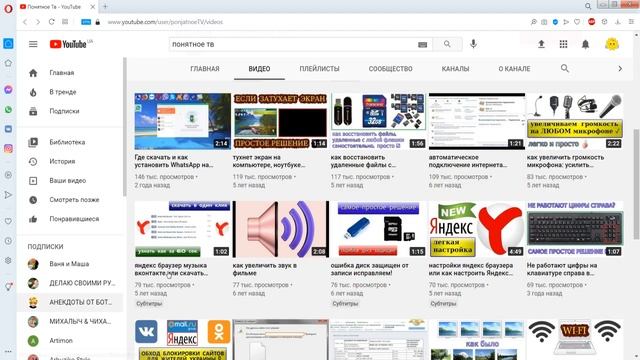
Task: Switch to ГЛАВНАЯ channel tab
Action: tap(205, 69)
